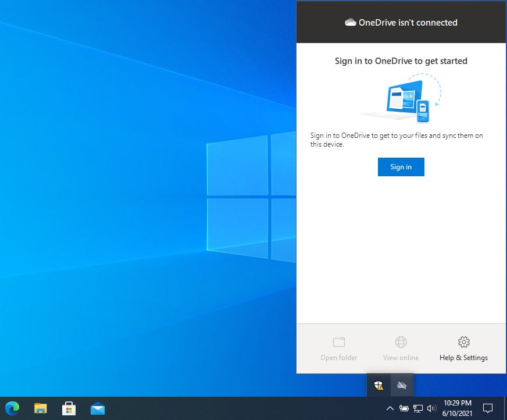Open Windows Security shield tray icon
The width and height of the screenshot is (507, 420).
pos(379,385)
